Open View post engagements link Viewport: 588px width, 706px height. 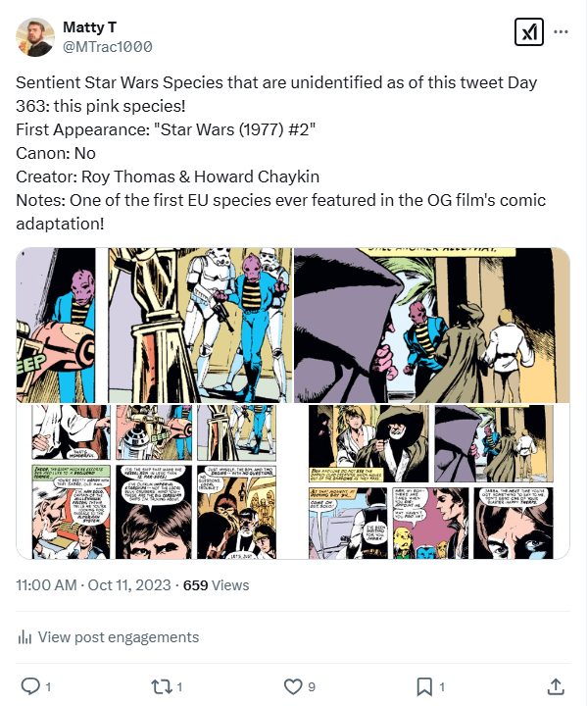[118, 637]
